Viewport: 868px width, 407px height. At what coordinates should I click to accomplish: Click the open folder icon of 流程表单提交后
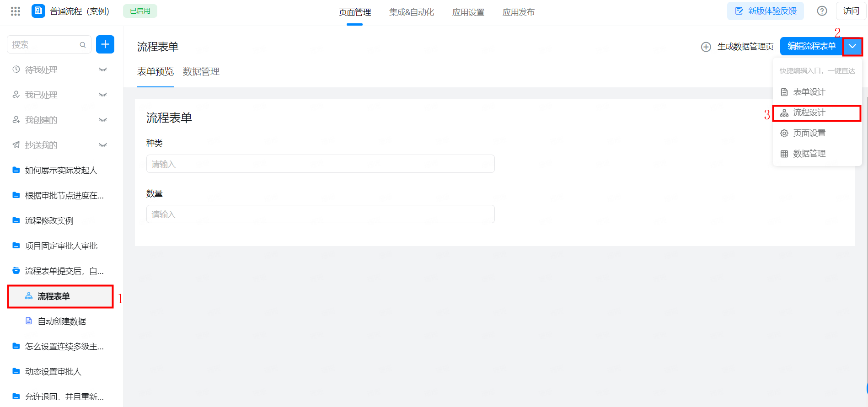16,270
